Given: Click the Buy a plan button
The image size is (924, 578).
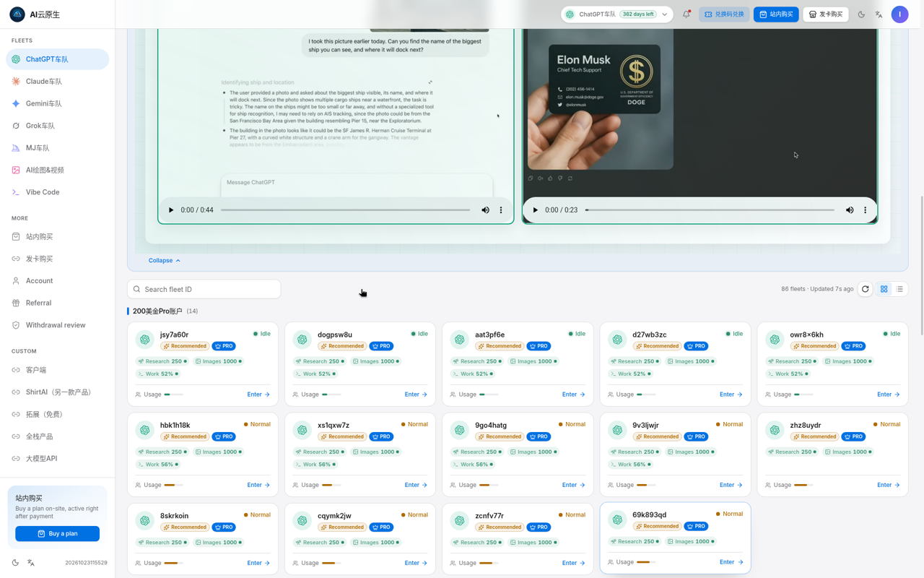Looking at the screenshot, I should click(x=58, y=534).
